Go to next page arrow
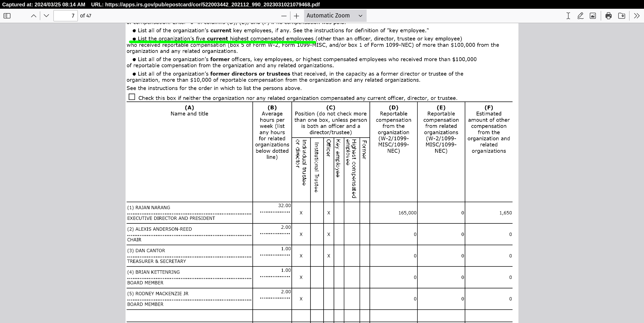The width and height of the screenshot is (644, 323). pos(46,16)
